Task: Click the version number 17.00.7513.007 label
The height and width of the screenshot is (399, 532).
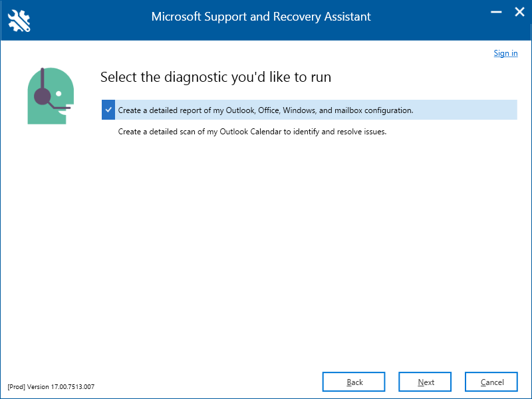Action: [72, 387]
